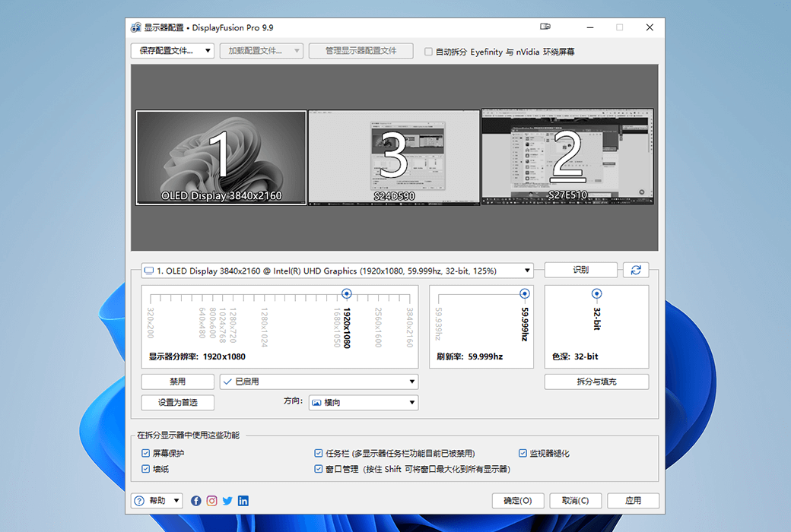The image size is (791, 532).
Task: Click the Facebook icon at the bottom
Action: [x=196, y=501]
